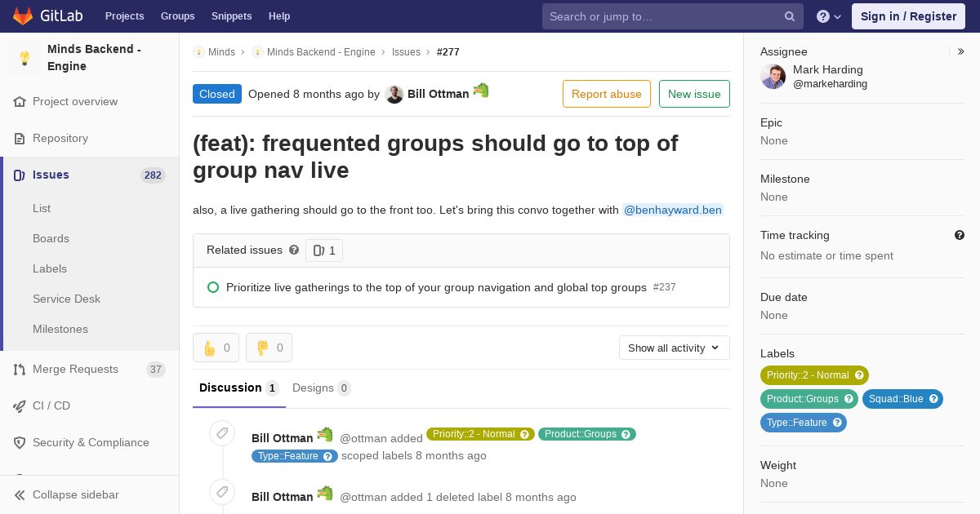
Task: Click Mark Harding's assignee avatar
Action: [x=773, y=77]
